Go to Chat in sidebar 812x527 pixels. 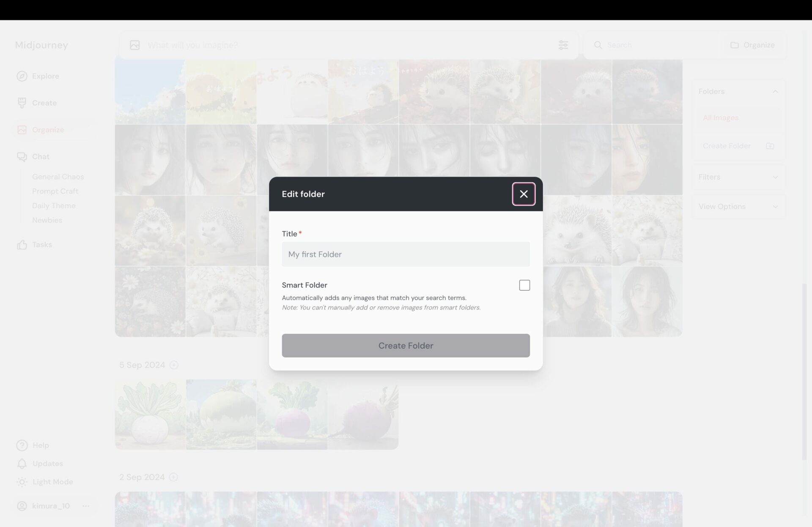pos(41,157)
